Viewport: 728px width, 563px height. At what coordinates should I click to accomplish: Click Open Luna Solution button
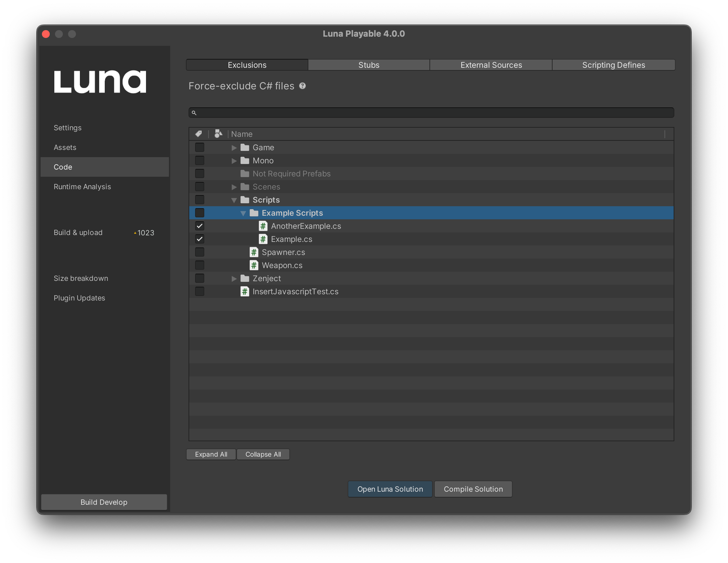pos(390,489)
